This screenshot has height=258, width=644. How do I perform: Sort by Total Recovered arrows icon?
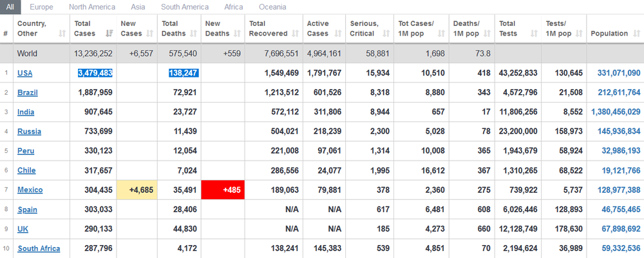pyautogui.click(x=294, y=33)
